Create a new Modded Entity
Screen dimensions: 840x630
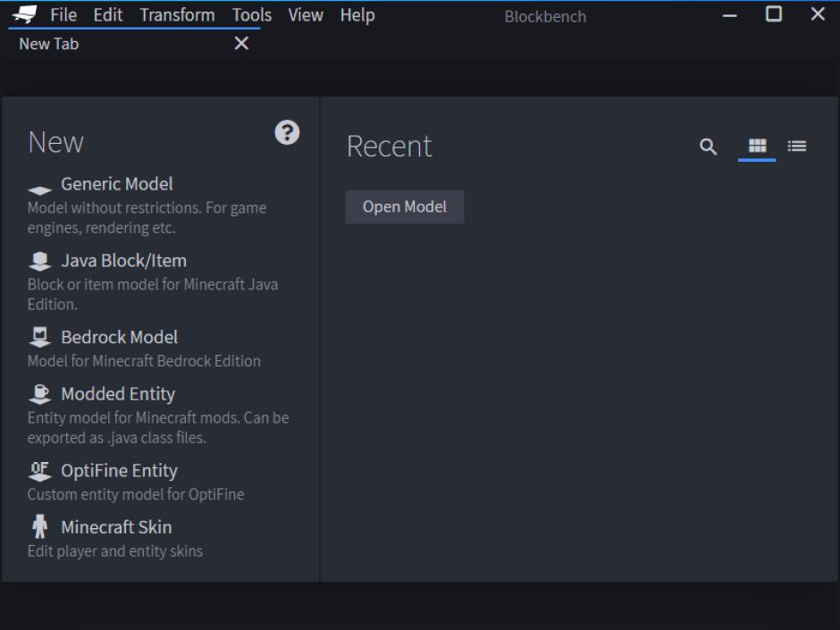click(x=118, y=394)
